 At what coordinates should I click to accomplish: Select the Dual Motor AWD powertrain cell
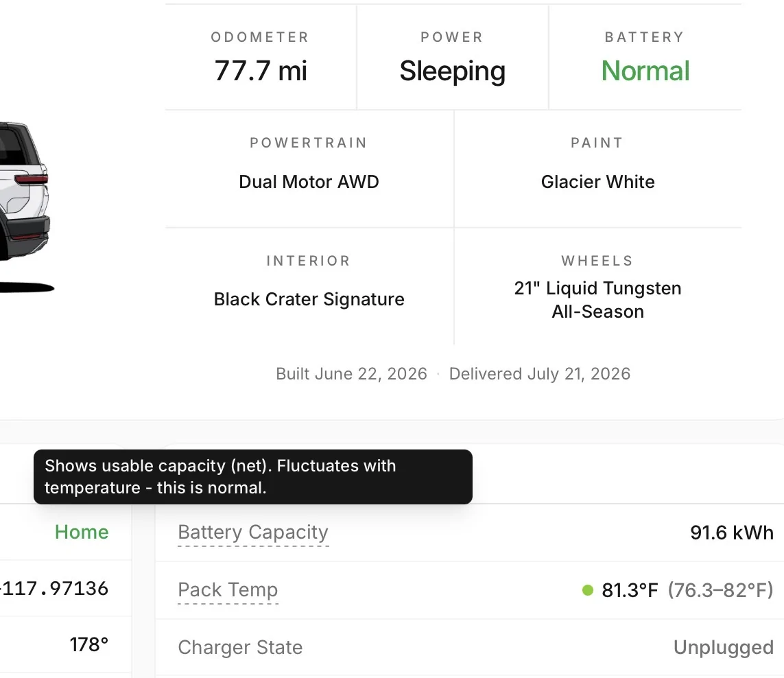(x=309, y=169)
